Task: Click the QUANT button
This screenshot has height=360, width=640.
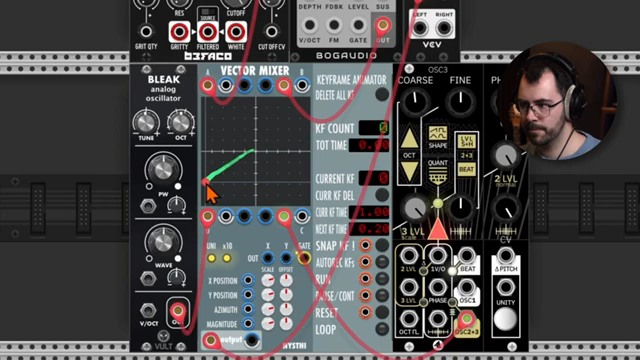Action: click(438, 176)
